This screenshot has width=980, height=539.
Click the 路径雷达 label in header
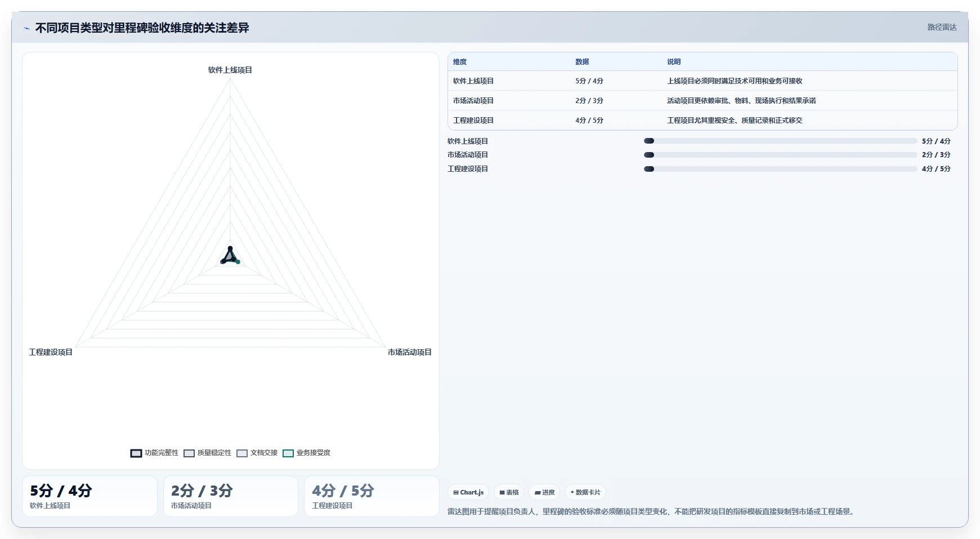(942, 27)
